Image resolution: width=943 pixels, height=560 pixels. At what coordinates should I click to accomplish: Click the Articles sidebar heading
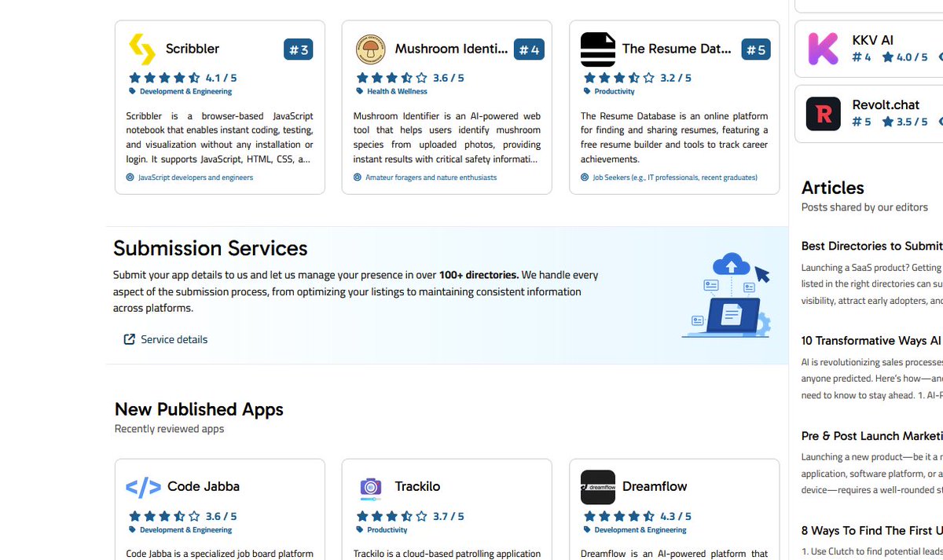tap(832, 188)
